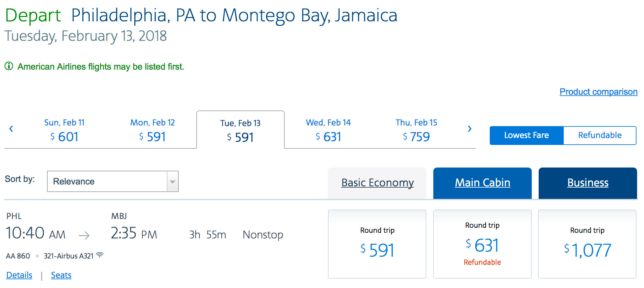This screenshot has height=288, width=644.
Task: Select the $631 refundable Main Cabin fare
Action: (x=482, y=244)
